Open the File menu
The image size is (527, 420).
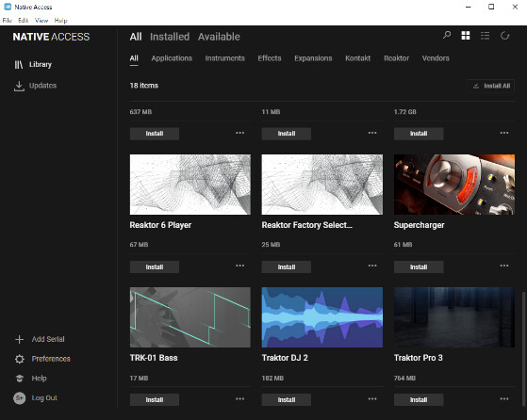pyautogui.click(x=7, y=21)
